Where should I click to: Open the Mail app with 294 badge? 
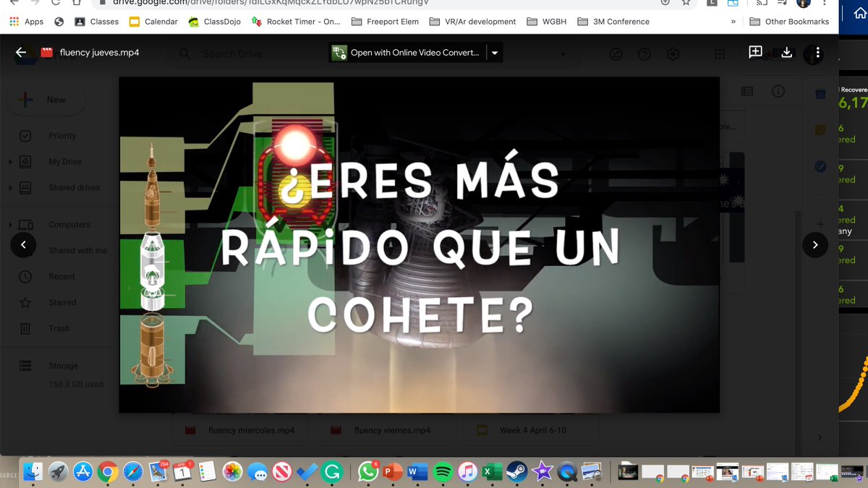(x=158, y=472)
